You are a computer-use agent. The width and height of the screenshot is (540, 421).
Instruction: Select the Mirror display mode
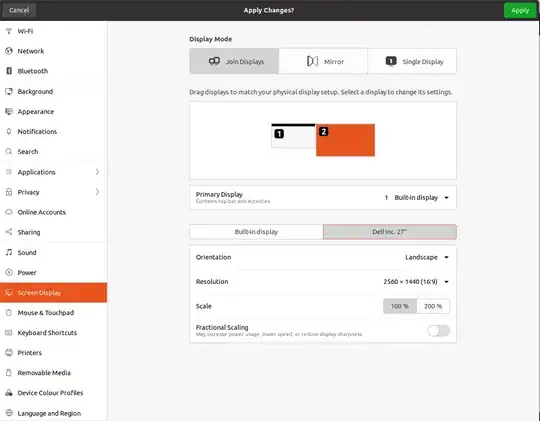point(323,61)
